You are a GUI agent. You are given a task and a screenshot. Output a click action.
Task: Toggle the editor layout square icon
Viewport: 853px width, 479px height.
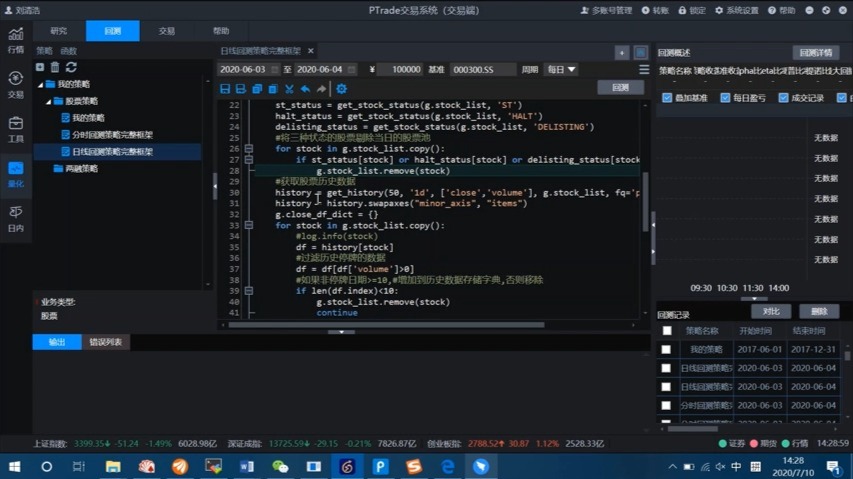(x=641, y=52)
